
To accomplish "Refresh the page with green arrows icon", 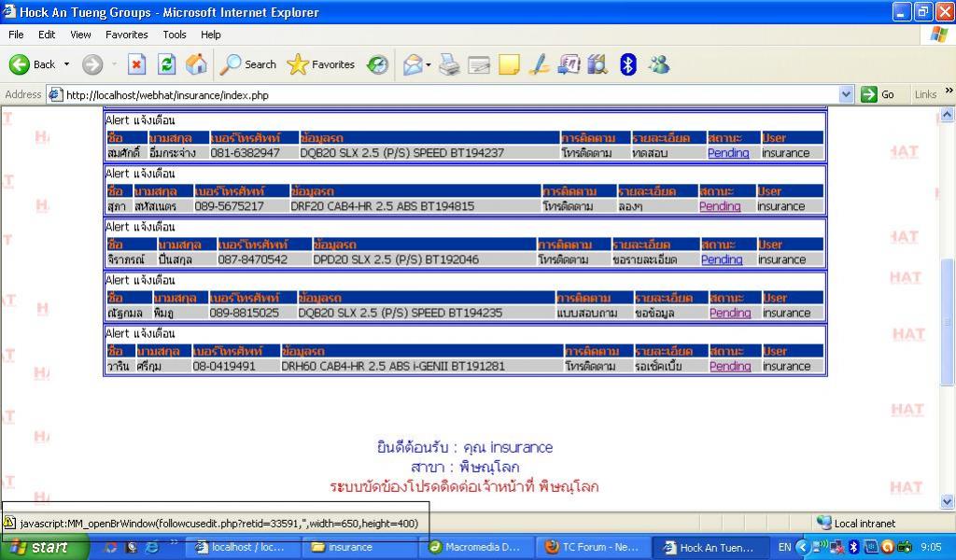I will pyautogui.click(x=166, y=64).
